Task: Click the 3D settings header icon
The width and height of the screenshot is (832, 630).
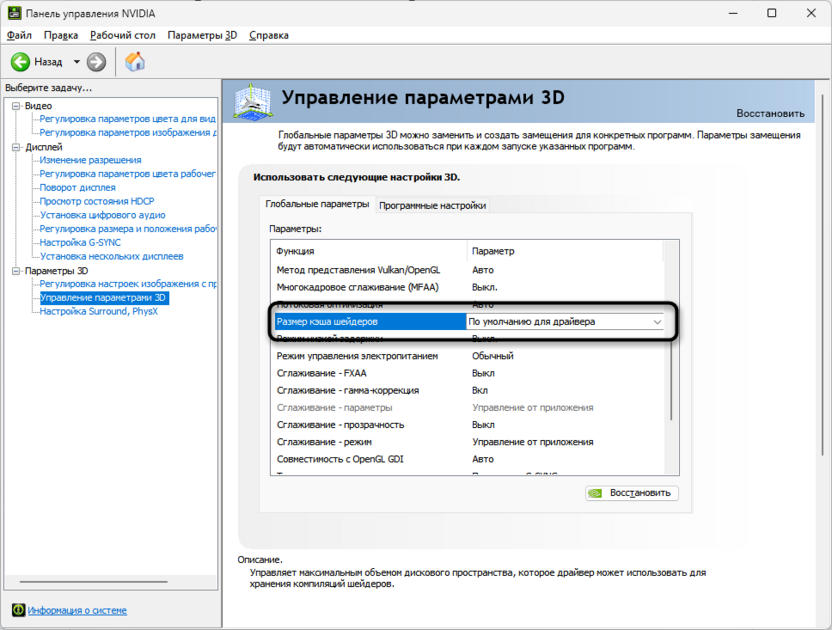Action: coord(253,101)
